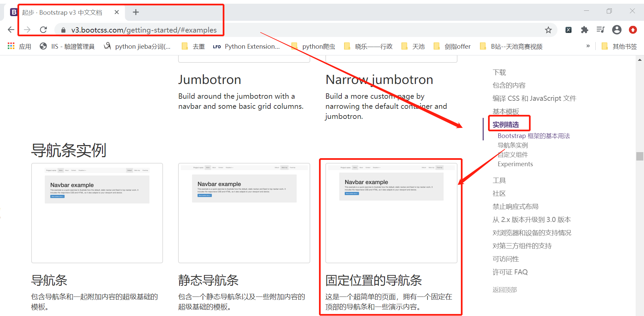
Task: Open the 应用 apps grid shortcut
Action: point(19,46)
